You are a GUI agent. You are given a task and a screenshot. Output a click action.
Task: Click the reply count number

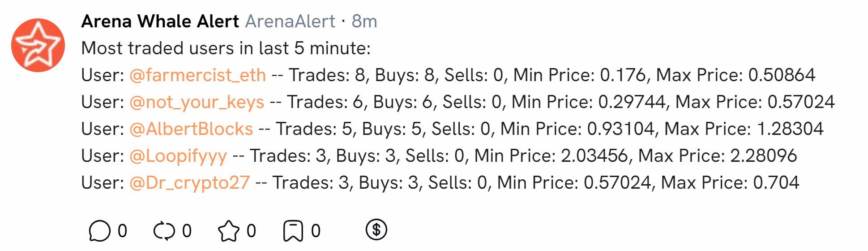pos(122,231)
